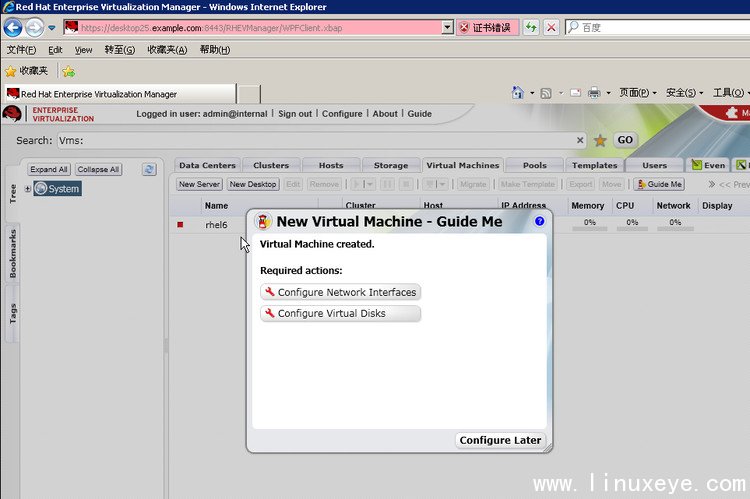Click the green refresh page icon
The width and height of the screenshot is (750, 499).
(x=531, y=27)
